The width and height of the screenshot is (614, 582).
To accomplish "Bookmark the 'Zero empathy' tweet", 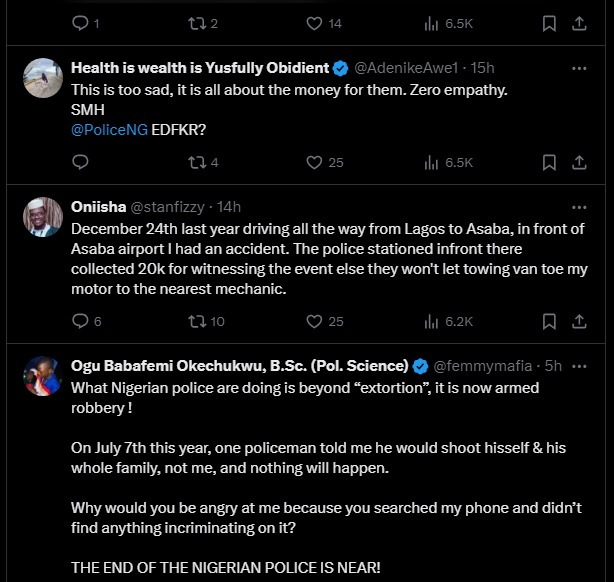I will (549, 162).
